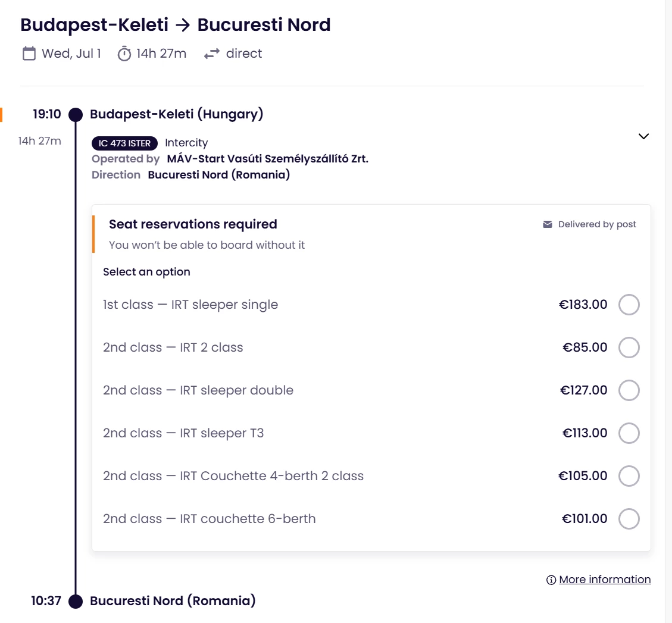Choose the IRT sleeper T3 radio button
Screen dimensions: 672x623
[629, 433]
